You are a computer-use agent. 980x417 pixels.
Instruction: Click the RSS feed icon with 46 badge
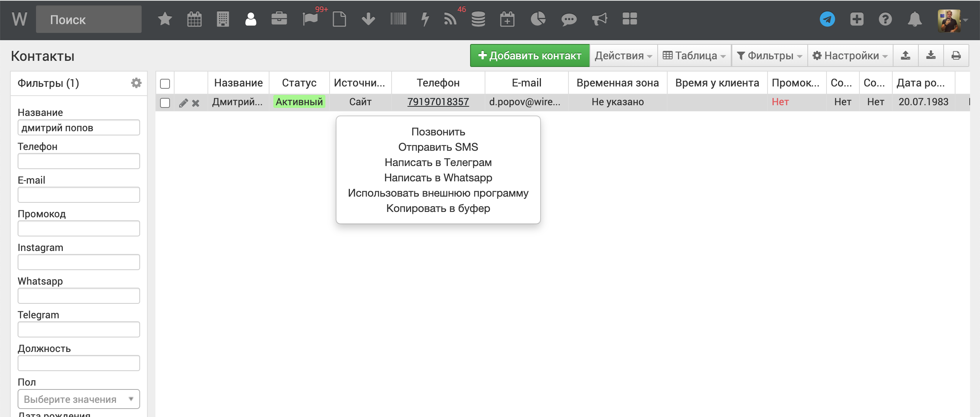click(450, 19)
